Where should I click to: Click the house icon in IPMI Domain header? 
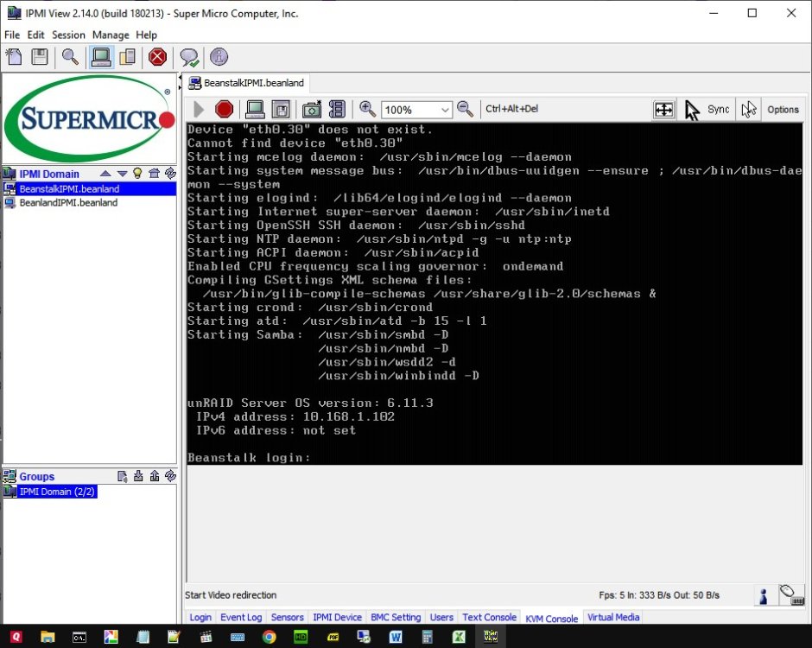tap(154, 173)
